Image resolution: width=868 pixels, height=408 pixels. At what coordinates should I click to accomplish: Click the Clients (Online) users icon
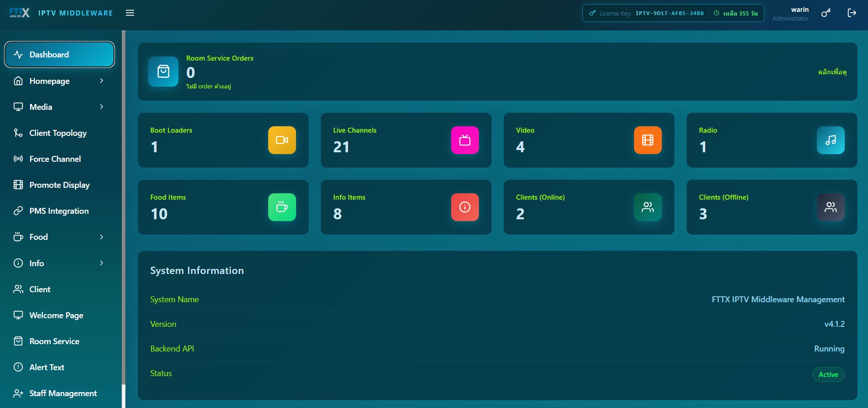648,207
